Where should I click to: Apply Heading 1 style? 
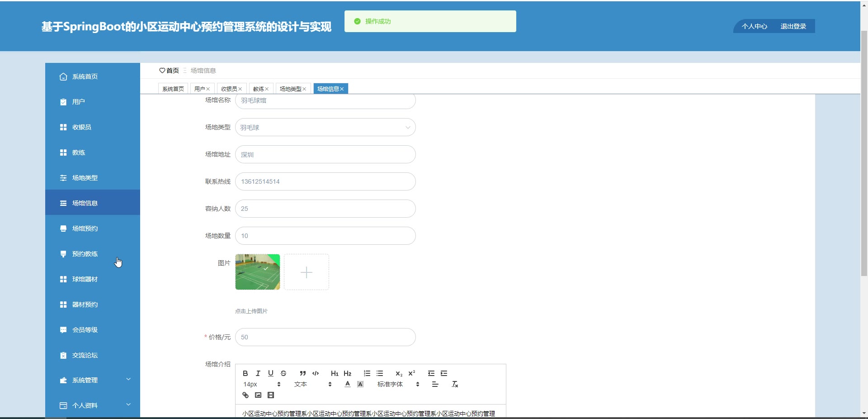coord(335,373)
